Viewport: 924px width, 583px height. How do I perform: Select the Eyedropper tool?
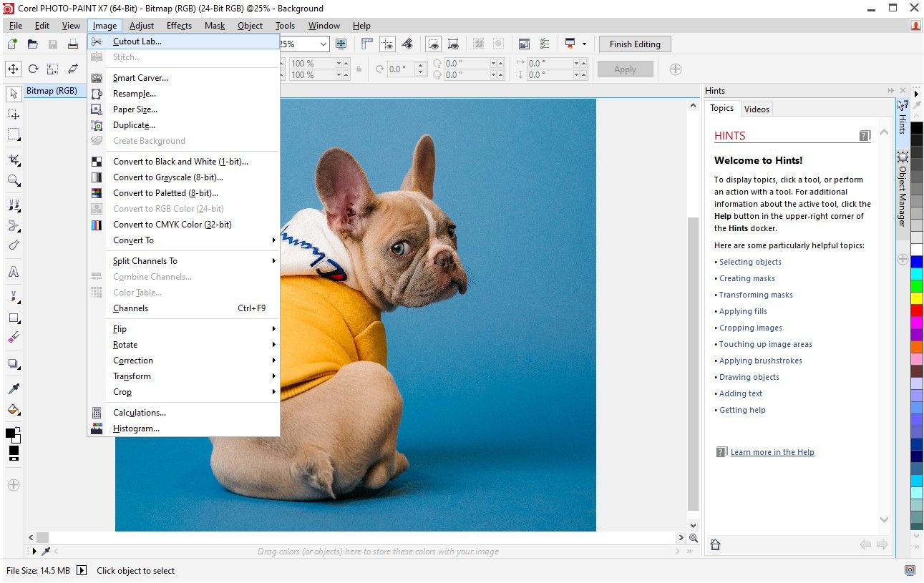click(x=14, y=388)
